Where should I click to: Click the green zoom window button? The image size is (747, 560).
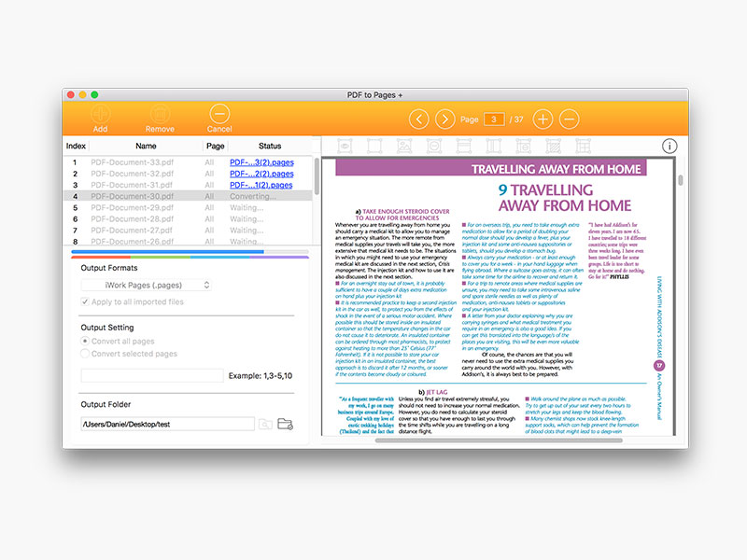tap(95, 95)
